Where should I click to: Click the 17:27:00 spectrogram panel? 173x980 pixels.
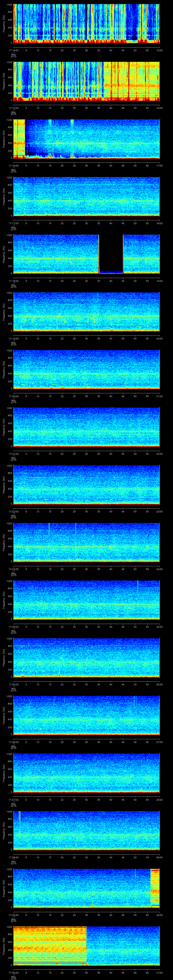coord(86,773)
